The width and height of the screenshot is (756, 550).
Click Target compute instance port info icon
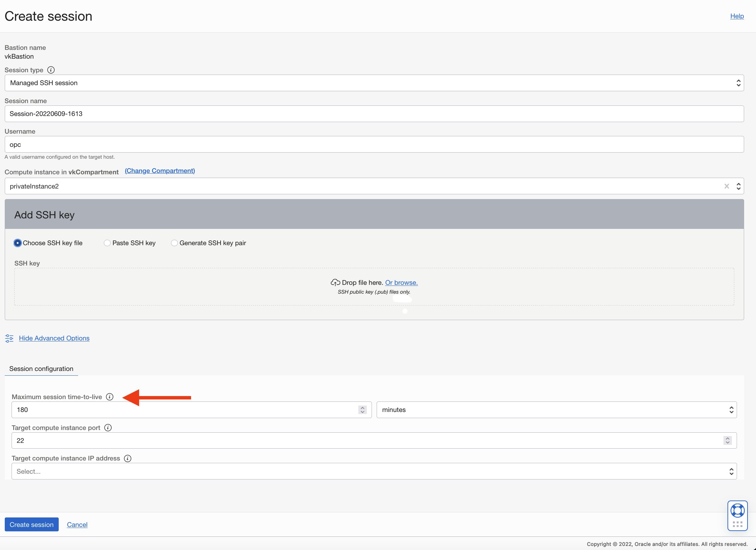pos(108,428)
